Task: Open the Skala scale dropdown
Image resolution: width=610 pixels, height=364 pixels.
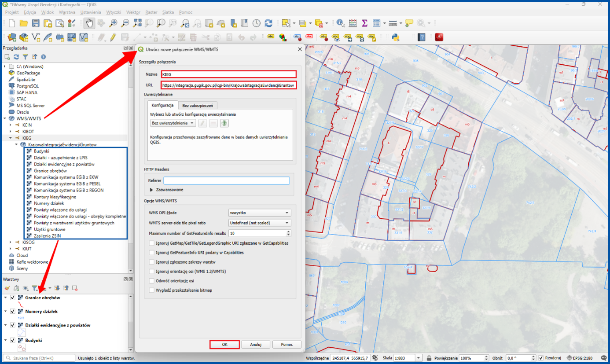Action: click(x=418, y=358)
